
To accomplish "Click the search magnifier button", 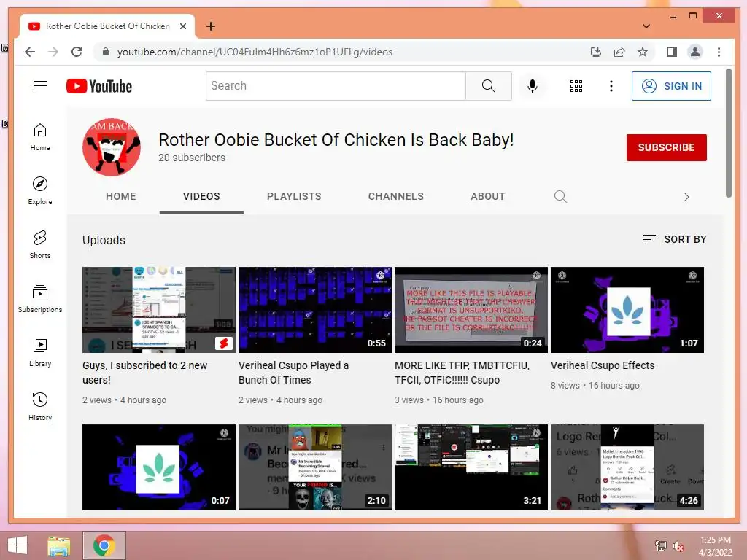I will coord(488,86).
